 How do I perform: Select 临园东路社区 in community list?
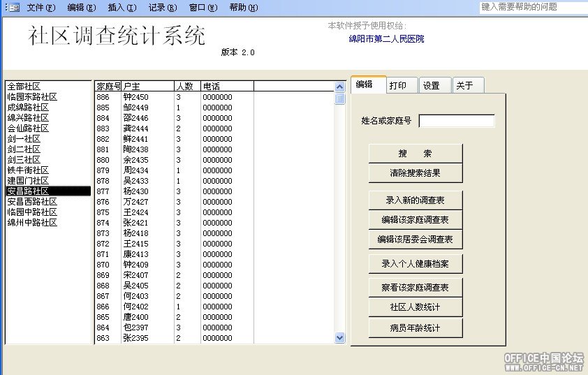(48, 97)
